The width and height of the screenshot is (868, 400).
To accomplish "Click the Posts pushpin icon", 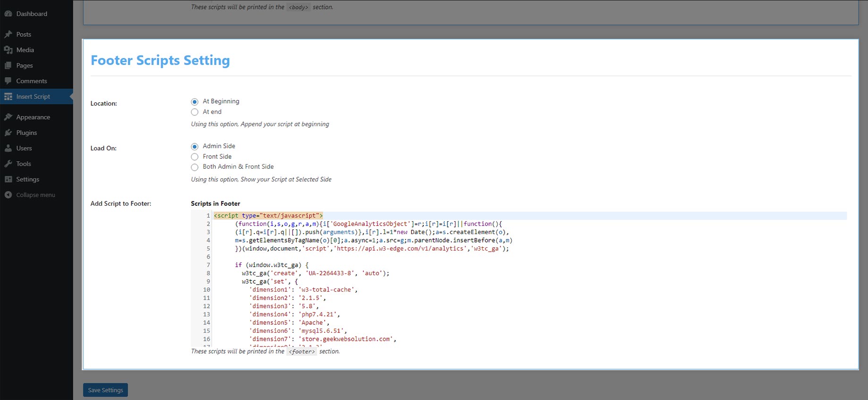I will [8, 34].
